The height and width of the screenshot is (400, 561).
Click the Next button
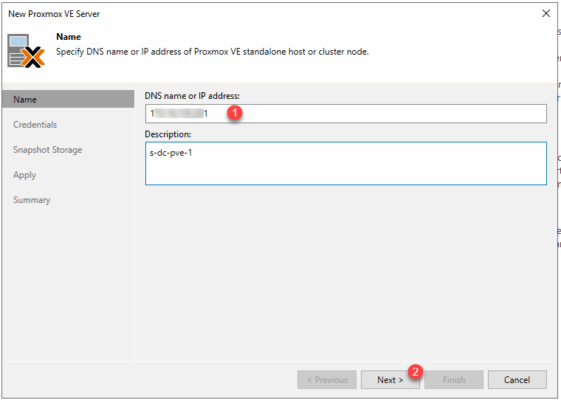pyautogui.click(x=390, y=380)
